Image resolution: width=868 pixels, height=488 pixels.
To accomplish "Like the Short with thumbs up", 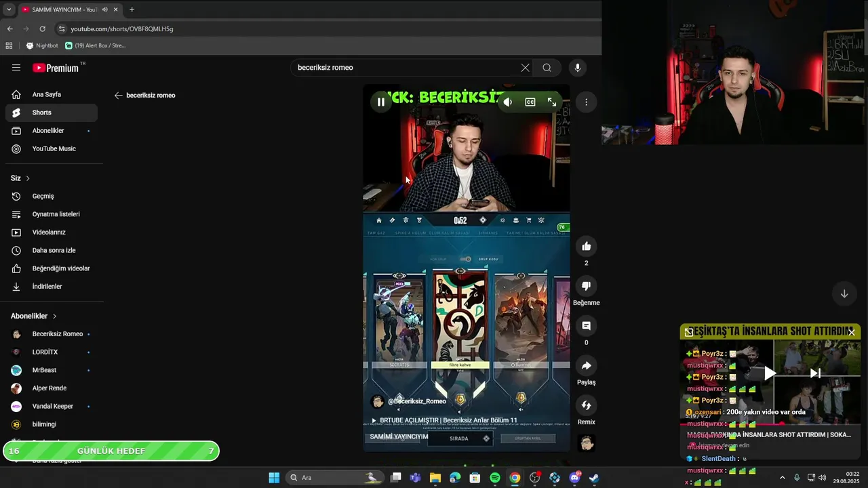I will coord(587,247).
